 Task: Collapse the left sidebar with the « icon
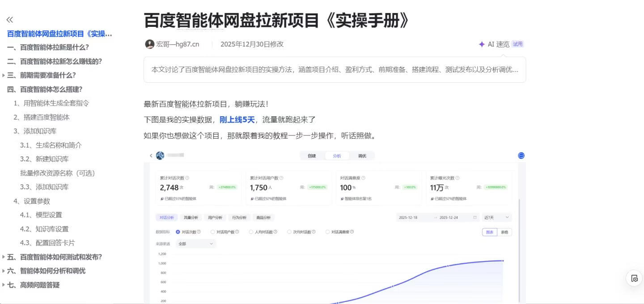[x=9, y=20]
